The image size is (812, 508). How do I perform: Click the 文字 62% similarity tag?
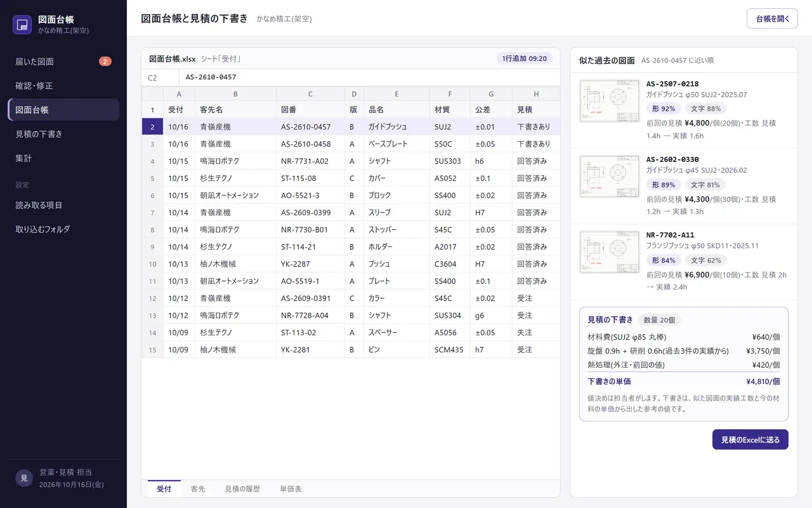pyautogui.click(x=706, y=260)
